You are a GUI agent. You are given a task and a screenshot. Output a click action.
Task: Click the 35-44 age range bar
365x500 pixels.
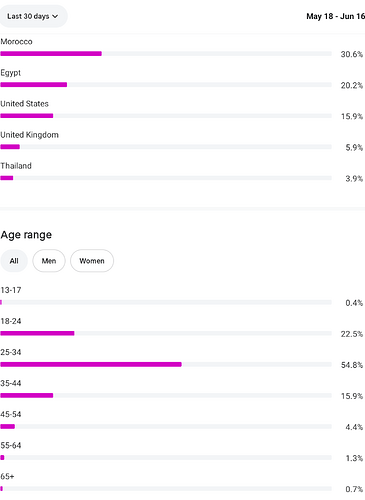click(x=166, y=395)
